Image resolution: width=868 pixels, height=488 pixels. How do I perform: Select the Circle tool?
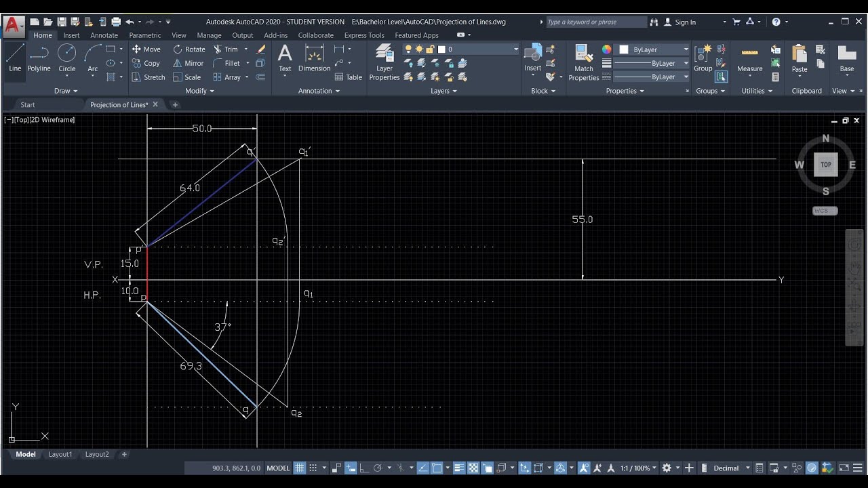[x=67, y=58]
